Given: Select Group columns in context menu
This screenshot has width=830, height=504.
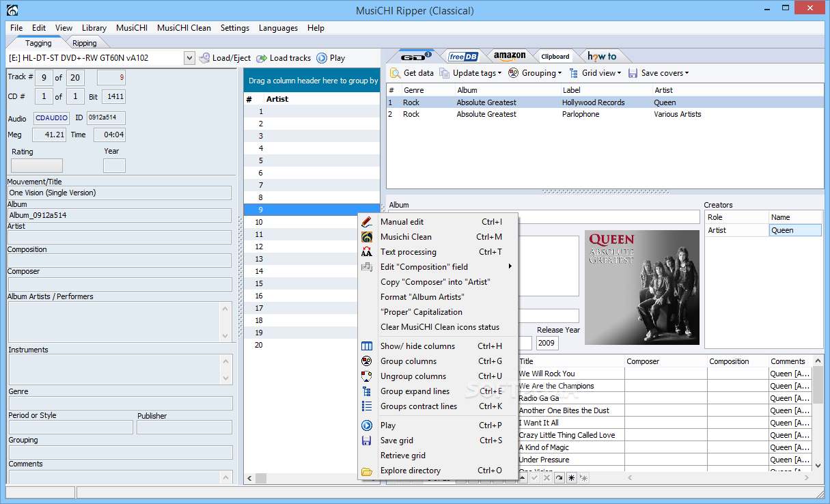Looking at the screenshot, I should pos(438,361).
